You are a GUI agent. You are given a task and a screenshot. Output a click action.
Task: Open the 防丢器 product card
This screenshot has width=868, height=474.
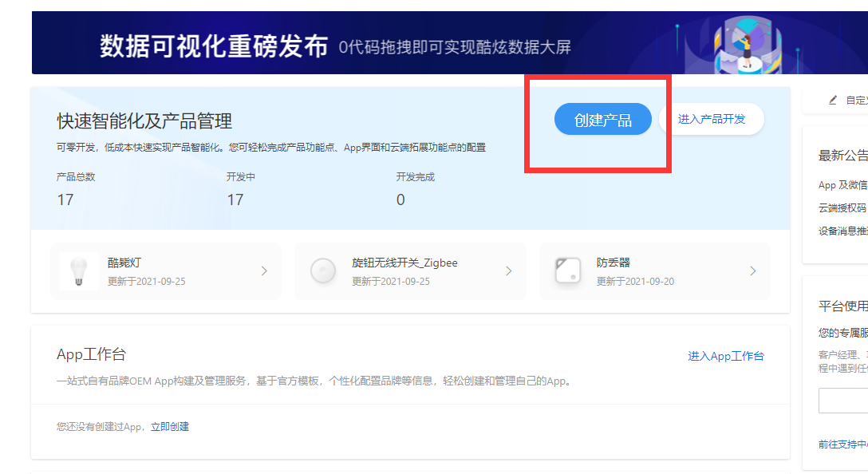[x=655, y=271]
